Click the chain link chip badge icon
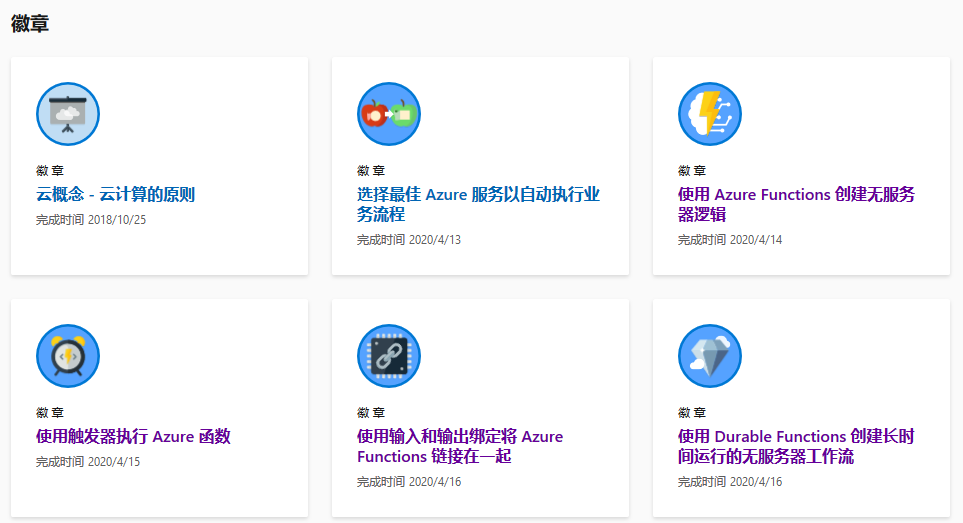This screenshot has height=523, width=963. (x=389, y=356)
